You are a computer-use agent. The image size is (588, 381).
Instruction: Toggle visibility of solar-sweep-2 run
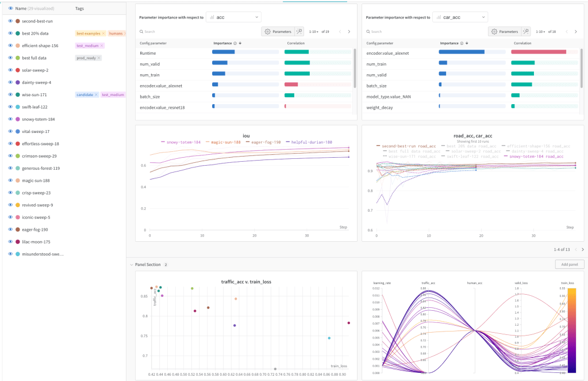(10, 70)
